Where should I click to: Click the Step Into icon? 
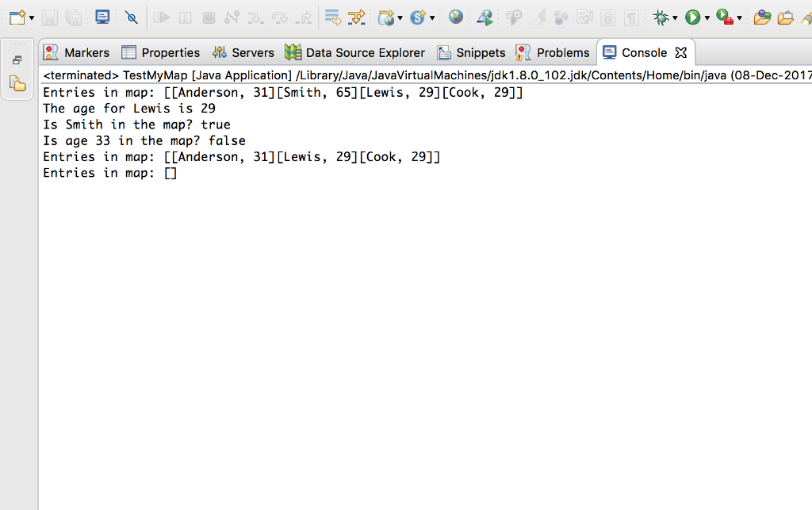[255, 18]
